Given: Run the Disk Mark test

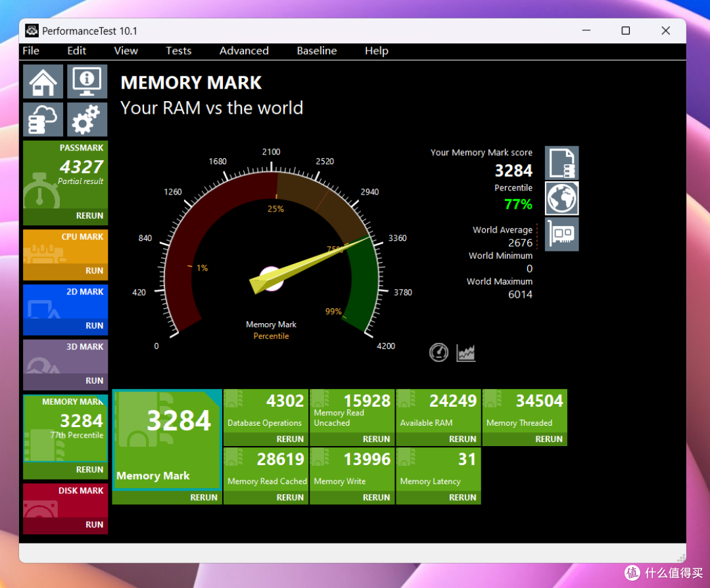Looking at the screenshot, I should click(x=94, y=525).
